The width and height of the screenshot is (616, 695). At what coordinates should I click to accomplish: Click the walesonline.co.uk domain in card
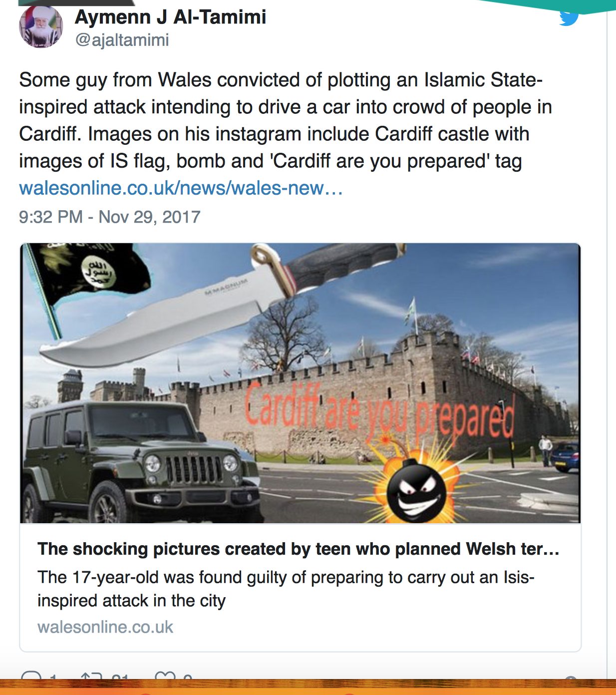(105, 627)
